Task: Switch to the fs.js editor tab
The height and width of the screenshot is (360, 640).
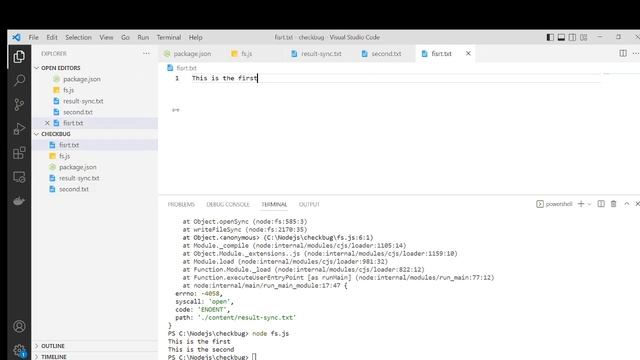Action: pyautogui.click(x=246, y=53)
